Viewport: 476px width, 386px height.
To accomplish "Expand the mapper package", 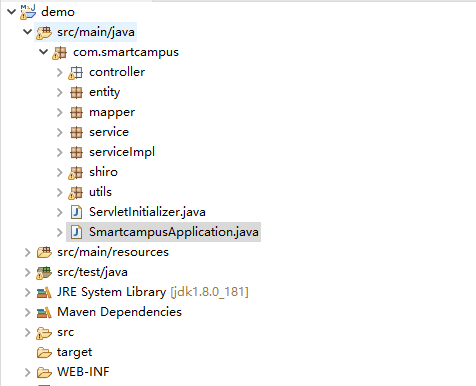I will click(60, 112).
